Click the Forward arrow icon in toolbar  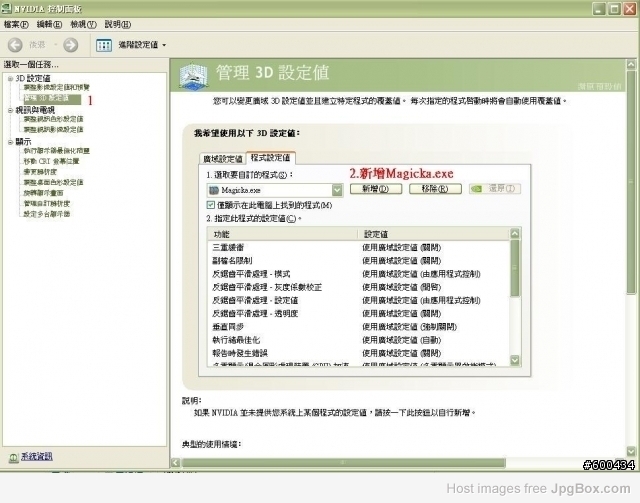pos(70,45)
